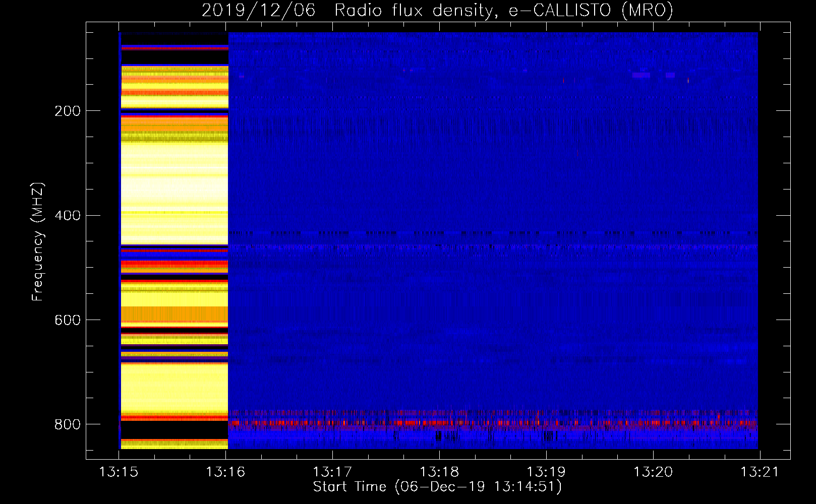This screenshot has width=816, height=504.
Task: Click the red interference band near 800 MHz
Action: [x=493, y=422]
